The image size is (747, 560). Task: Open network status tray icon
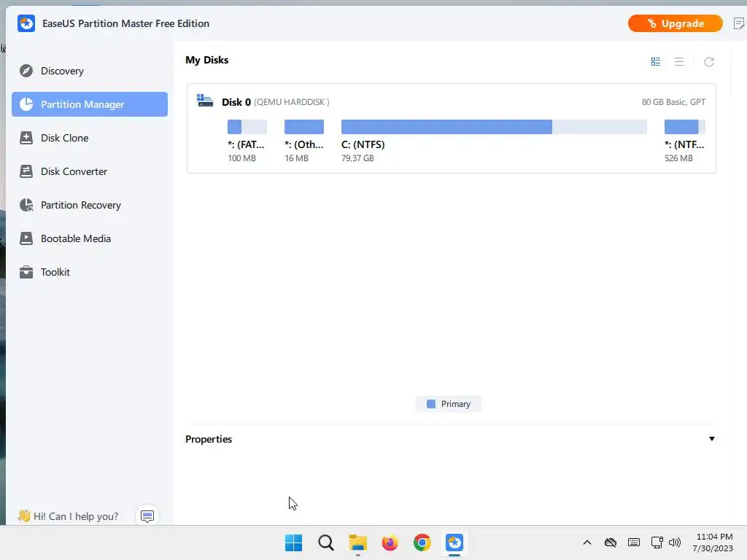point(657,542)
